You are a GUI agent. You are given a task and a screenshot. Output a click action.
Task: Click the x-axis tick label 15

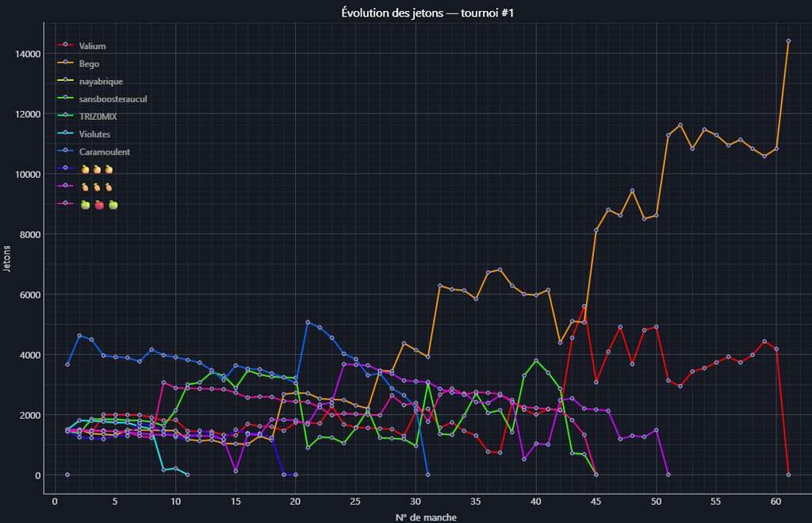point(236,502)
